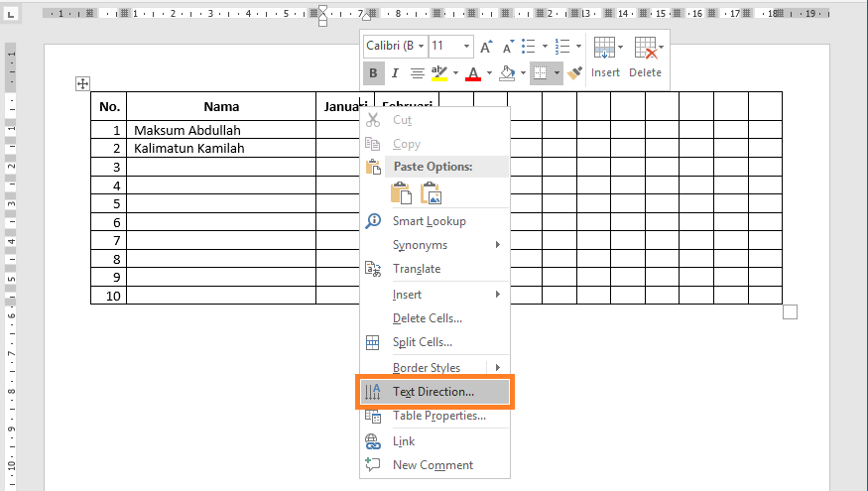
Task: Click the first line indent ruler marker
Action: [x=323, y=9]
